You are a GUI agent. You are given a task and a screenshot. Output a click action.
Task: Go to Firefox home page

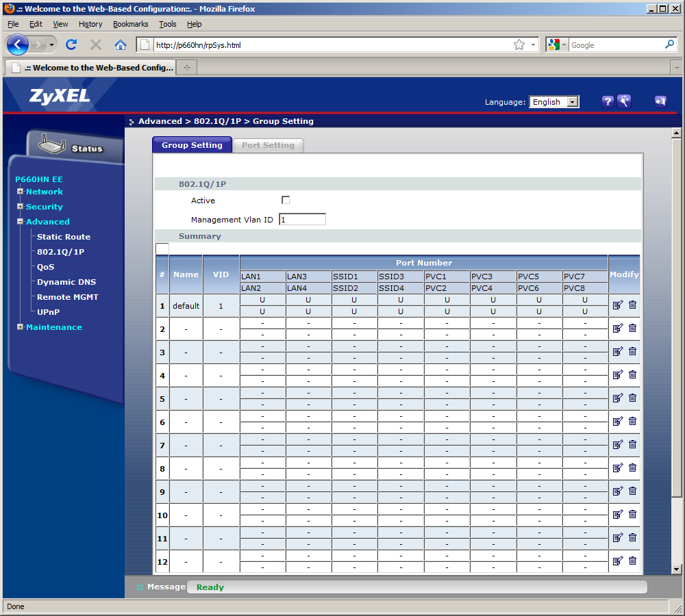[121, 44]
